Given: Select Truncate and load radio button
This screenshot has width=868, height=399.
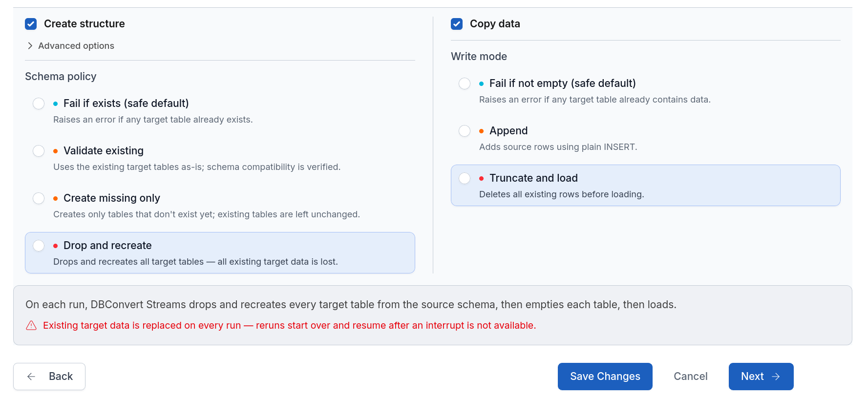Looking at the screenshot, I should point(465,178).
